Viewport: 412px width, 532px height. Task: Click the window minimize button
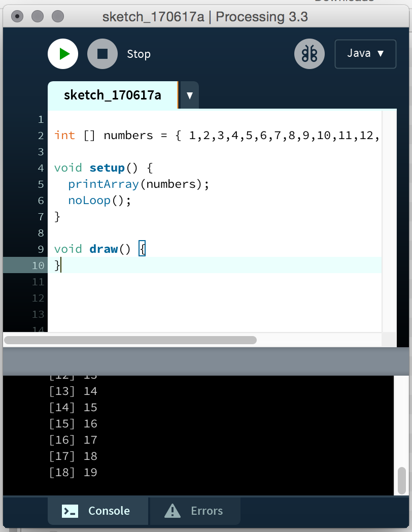(38, 16)
